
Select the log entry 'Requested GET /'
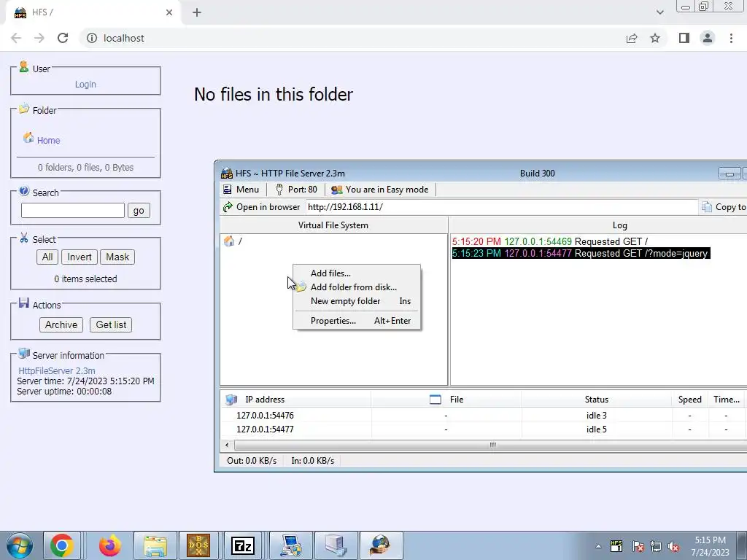550,241
